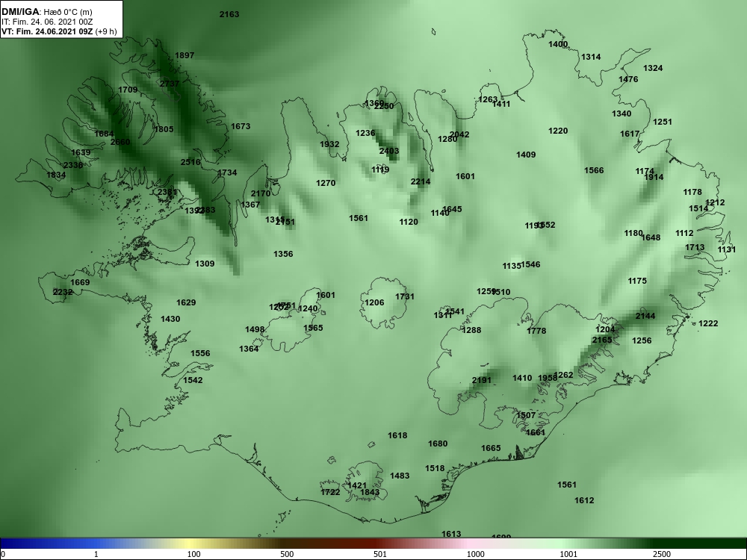Click the 'DMI/IGA: Hæð 0°C (m)' title text

46,12
